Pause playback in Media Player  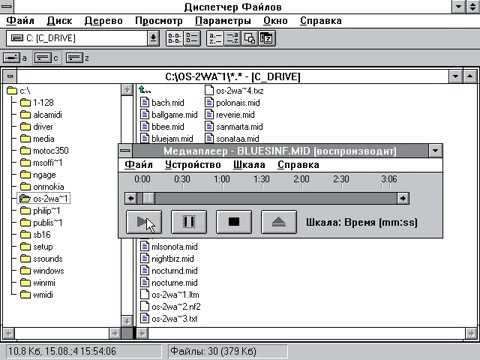[189, 222]
